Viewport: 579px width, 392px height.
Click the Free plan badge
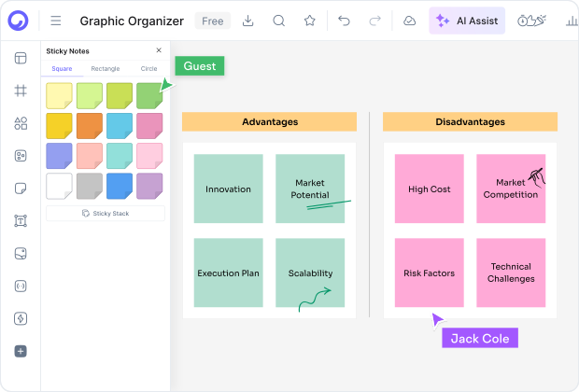[x=213, y=21]
